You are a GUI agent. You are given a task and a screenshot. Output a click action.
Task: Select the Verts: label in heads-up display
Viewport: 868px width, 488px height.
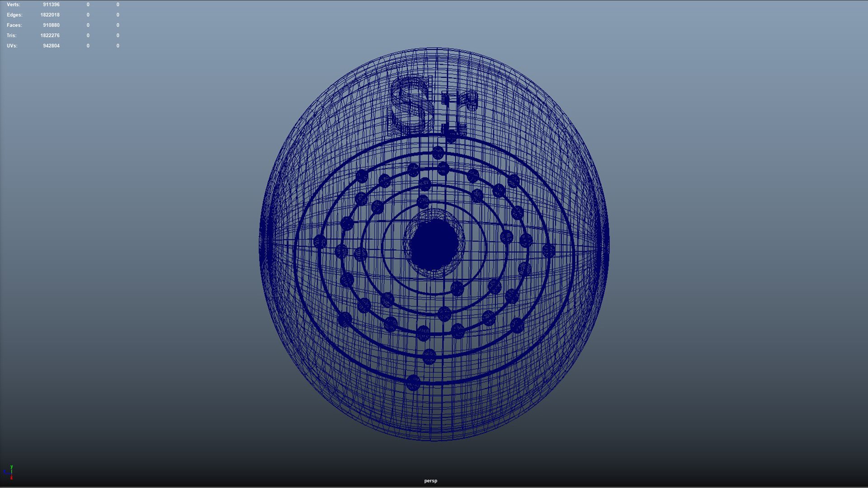tap(14, 5)
